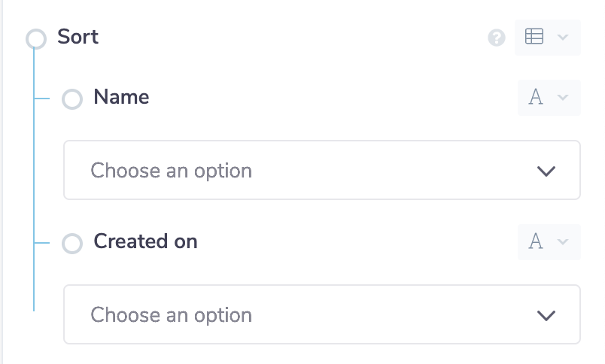
Task: Open the 'Choose an option' field under Name
Action: pyautogui.click(x=301, y=171)
